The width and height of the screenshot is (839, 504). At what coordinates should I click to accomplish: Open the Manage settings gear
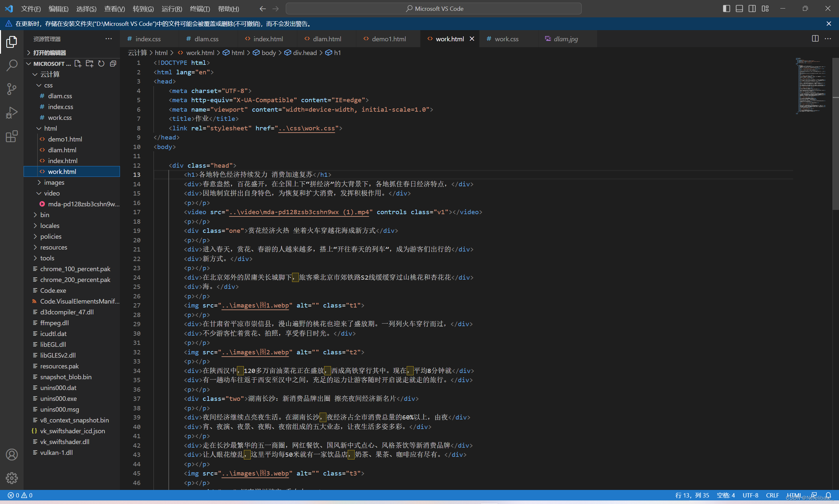click(11, 478)
